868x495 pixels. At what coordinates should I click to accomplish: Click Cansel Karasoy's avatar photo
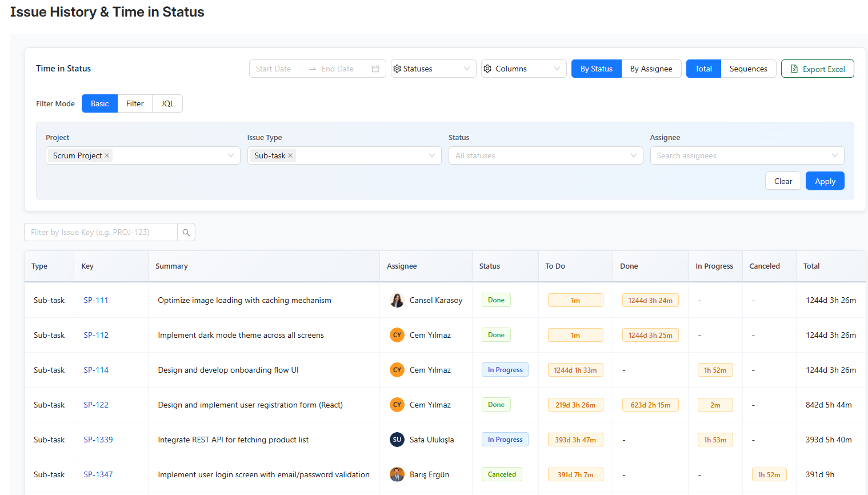[x=397, y=300]
